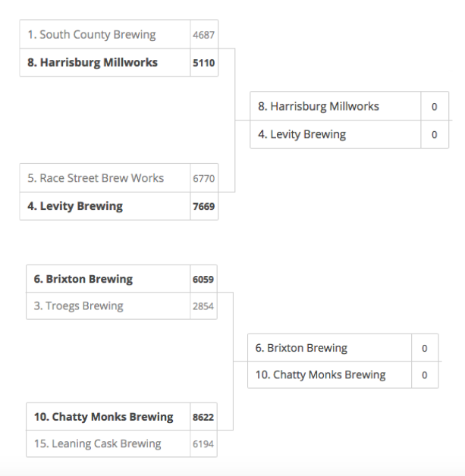Select 1. South County Brewing entry

(x=119, y=34)
